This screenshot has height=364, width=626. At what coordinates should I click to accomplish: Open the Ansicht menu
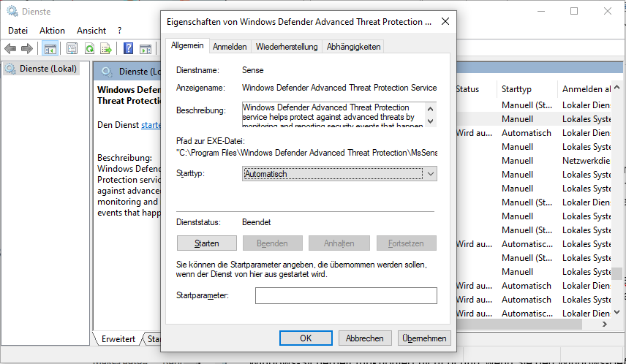[91, 31]
